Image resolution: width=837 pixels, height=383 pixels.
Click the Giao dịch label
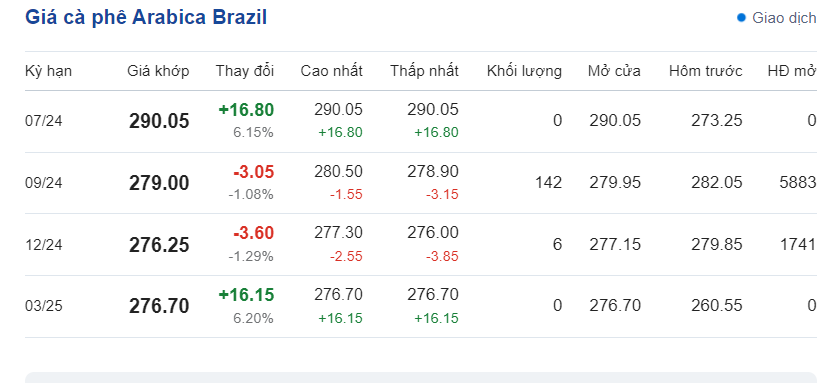coord(784,18)
